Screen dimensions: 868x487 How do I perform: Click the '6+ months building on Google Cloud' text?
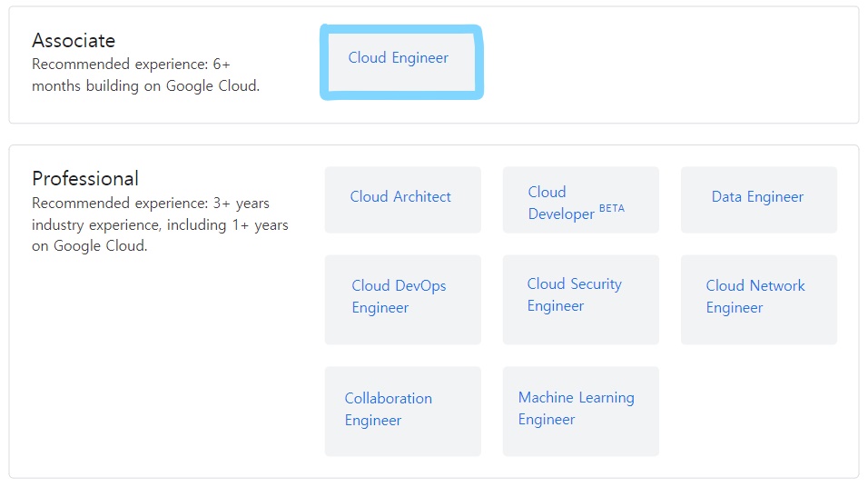[145, 75]
